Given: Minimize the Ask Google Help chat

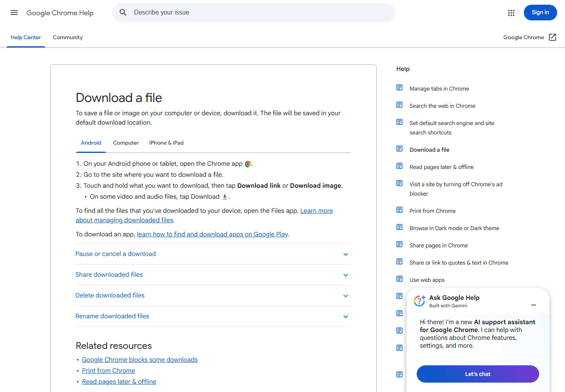Looking at the screenshot, I should [534, 305].
